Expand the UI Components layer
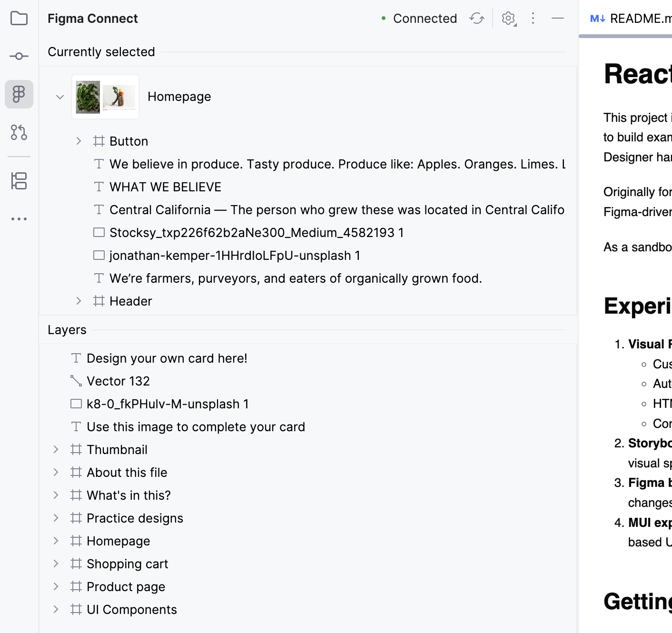 pyautogui.click(x=56, y=609)
